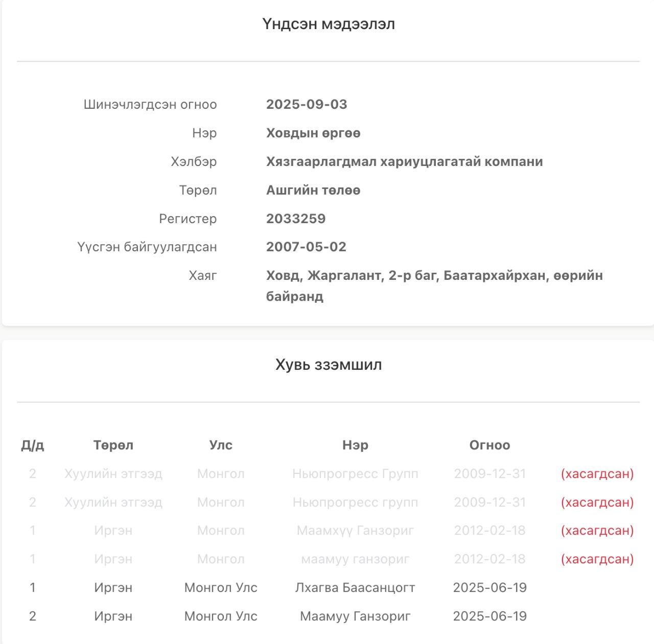Click removed shareholder Маамхүү Ганзориг
The image size is (654, 644).
tap(355, 530)
